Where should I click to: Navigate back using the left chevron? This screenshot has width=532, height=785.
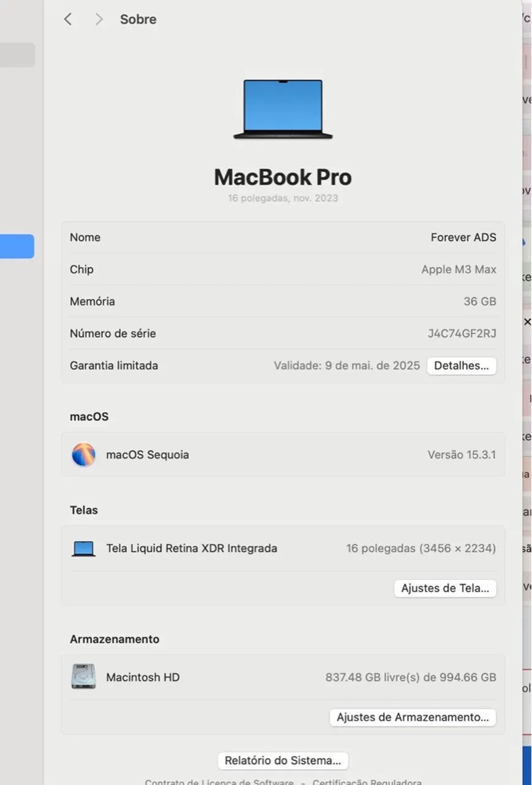click(x=68, y=19)
